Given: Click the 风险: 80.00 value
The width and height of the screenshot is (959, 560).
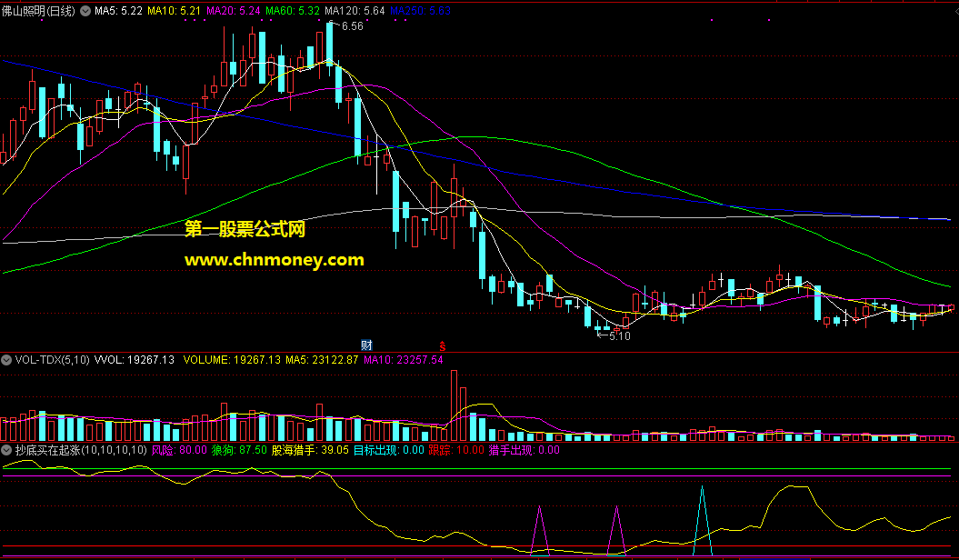Looking at the screenshot, I should pyautogui.click(x=179, y=450).
